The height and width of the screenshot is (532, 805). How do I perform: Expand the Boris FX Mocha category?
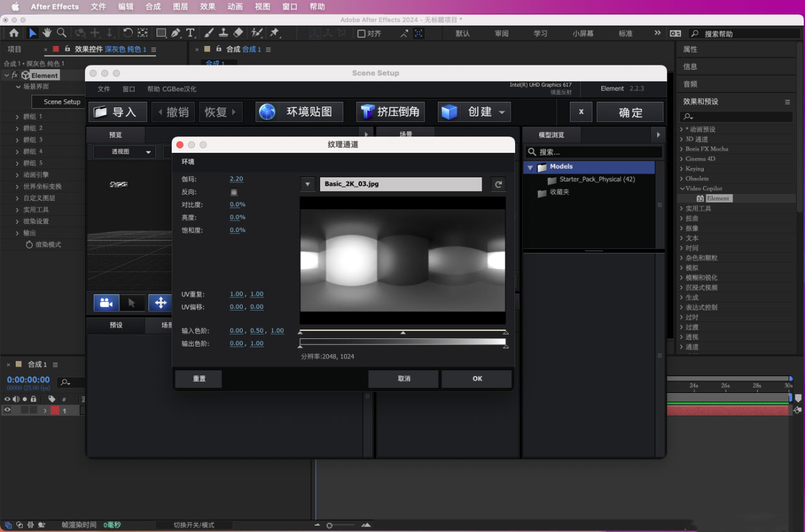pyautogui.click(x=682, y=149)
